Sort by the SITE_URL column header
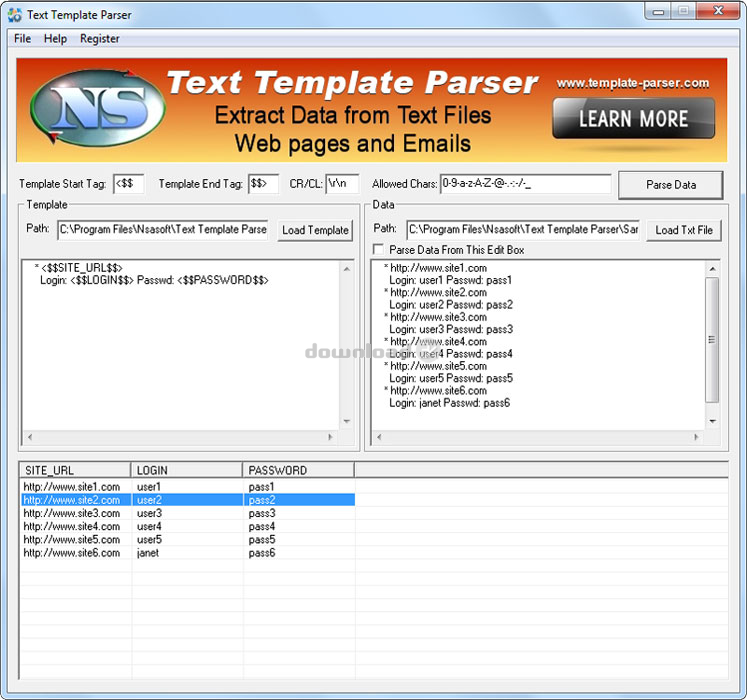Viewport: 747px width, 700px height. click(75, 470)
